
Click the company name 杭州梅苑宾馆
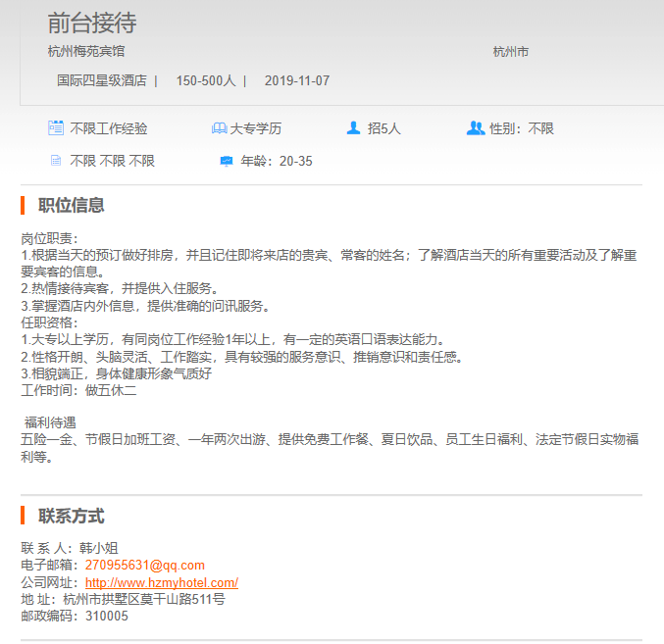(x=86, y=51)
